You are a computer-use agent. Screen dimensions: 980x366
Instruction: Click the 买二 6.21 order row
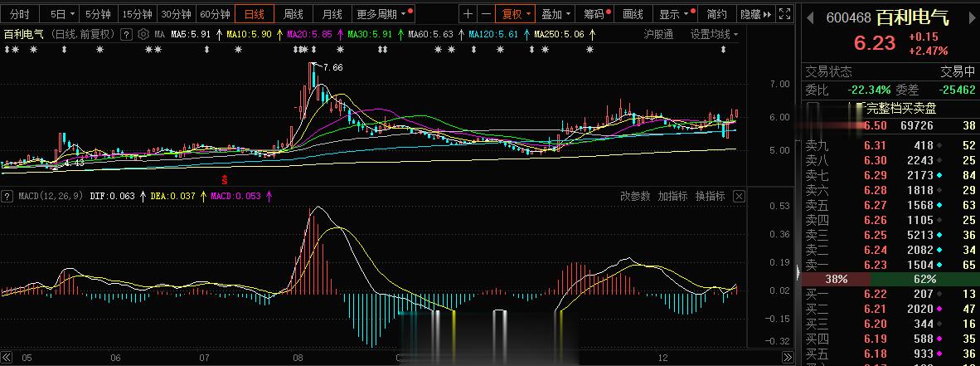[890, 309]
